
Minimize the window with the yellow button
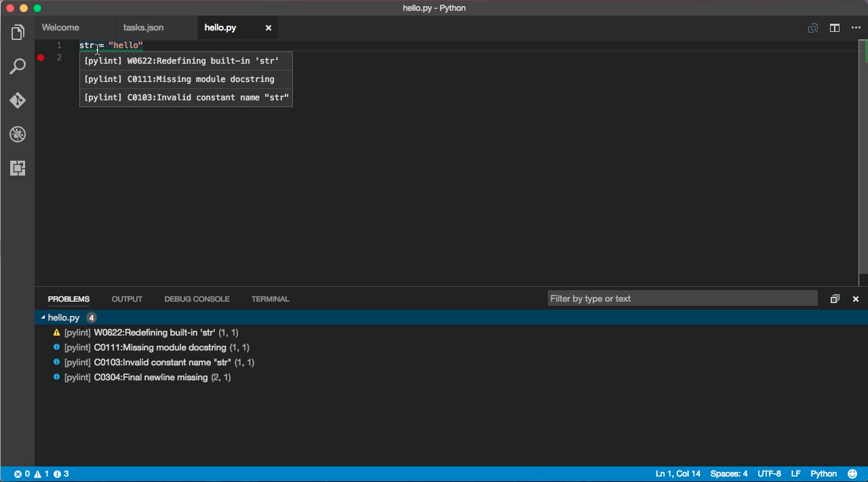tap(24, 8)
